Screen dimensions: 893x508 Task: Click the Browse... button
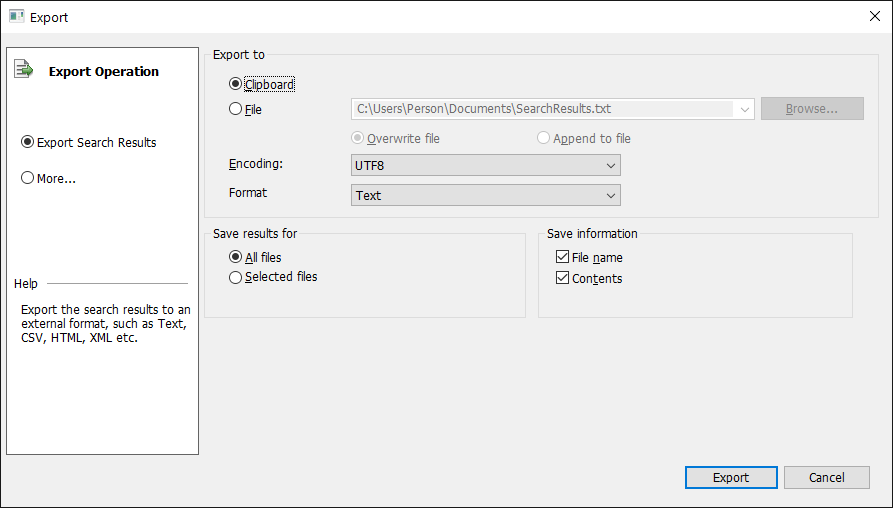812,109
